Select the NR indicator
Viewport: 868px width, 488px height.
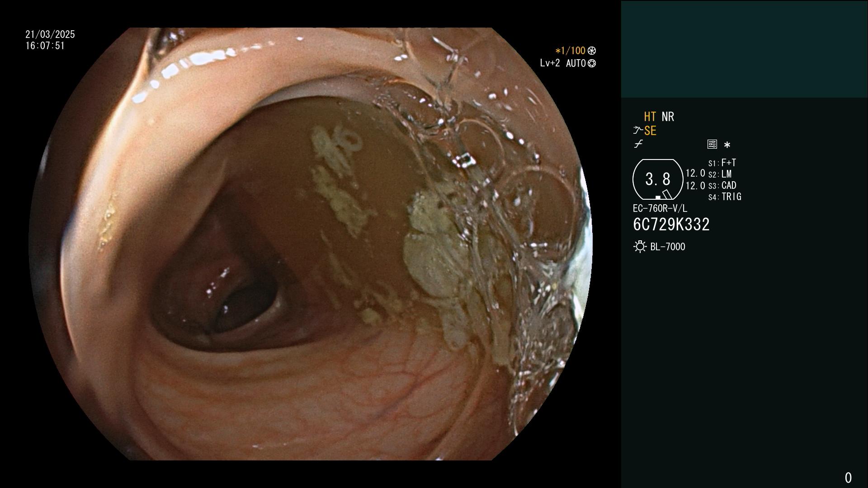[x=668, y=117]
